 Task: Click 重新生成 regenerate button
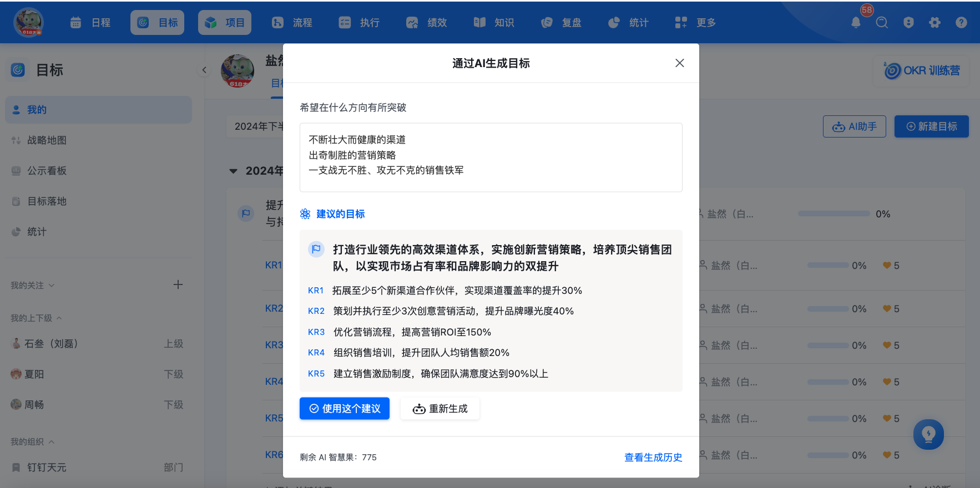pyautogui.click(x=440, y=409)
